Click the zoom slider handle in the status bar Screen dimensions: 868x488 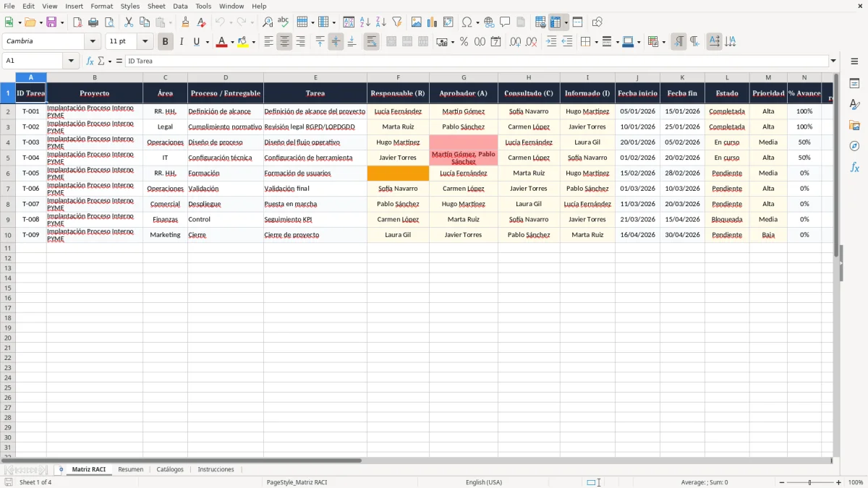click(x=810, y=482)
